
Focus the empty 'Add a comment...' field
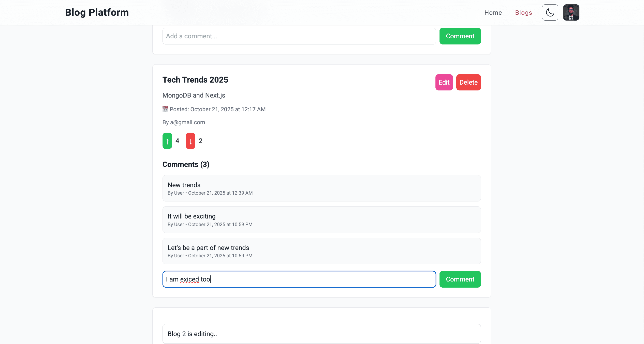click(x=299, y=36)
